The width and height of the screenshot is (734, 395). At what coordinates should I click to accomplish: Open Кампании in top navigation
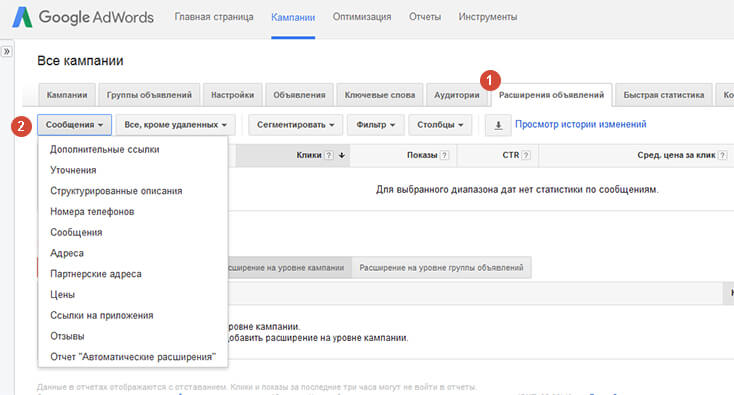pyautogui.click(x=293, y=17)
